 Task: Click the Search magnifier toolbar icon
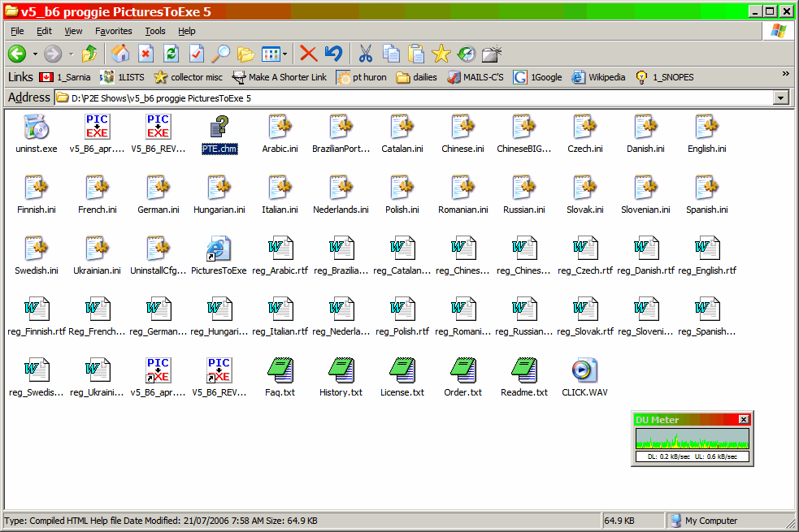tap(220, 54)
